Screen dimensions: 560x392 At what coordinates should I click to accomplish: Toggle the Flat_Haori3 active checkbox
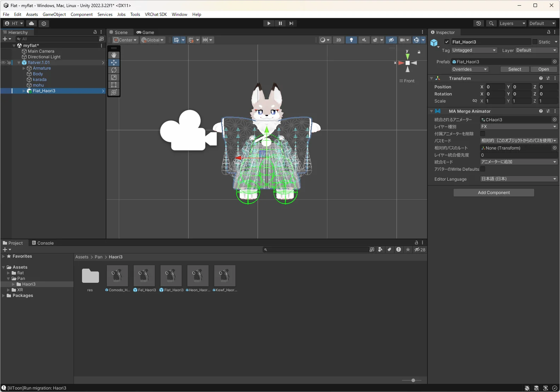(447, 42)
